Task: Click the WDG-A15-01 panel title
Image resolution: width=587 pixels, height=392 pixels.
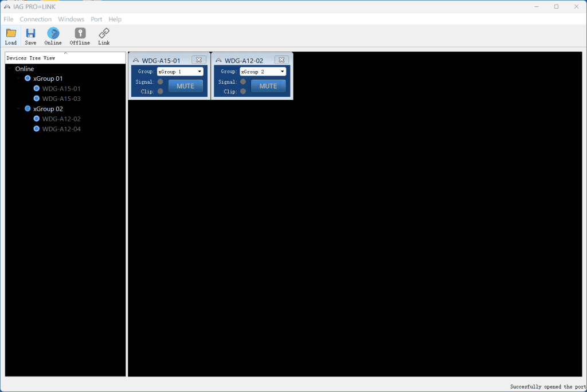Action: (161, 61)
